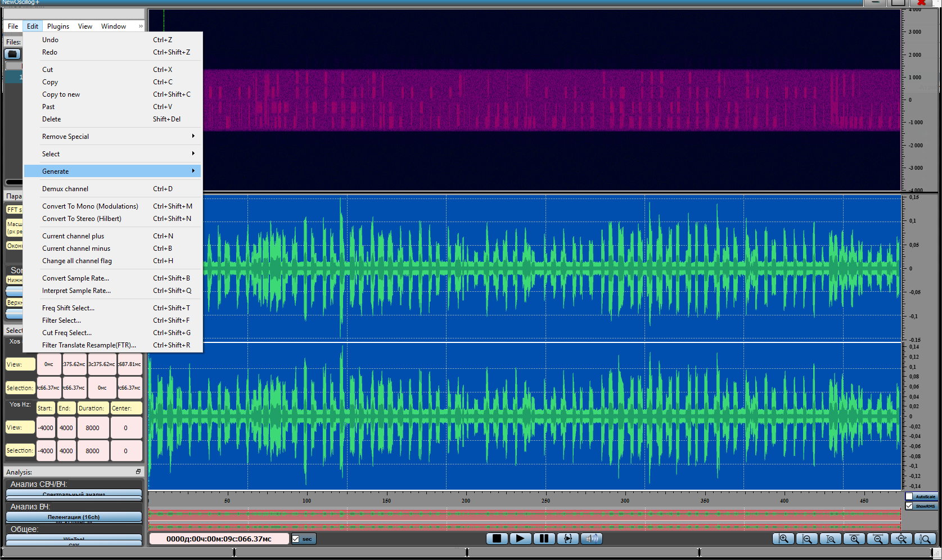
Task: Choose Copy to new
Action: pyautogui.click(x=113, y=94)
